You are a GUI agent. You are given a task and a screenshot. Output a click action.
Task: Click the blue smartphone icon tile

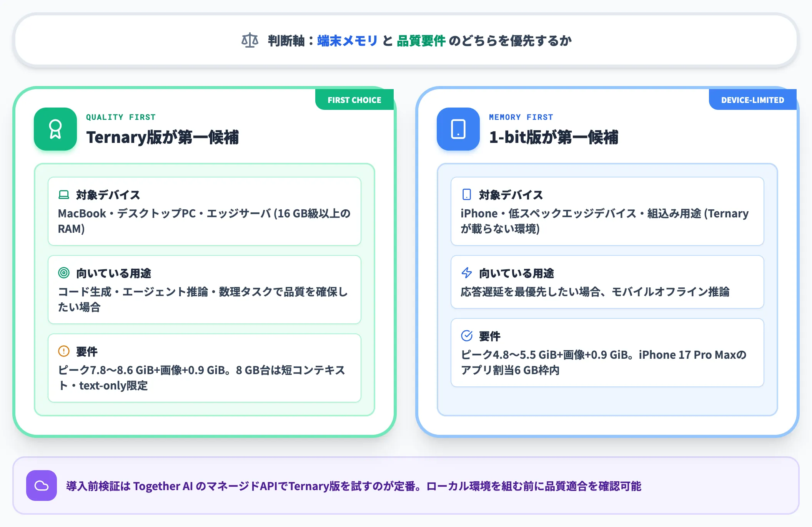(x=458, y=129)
